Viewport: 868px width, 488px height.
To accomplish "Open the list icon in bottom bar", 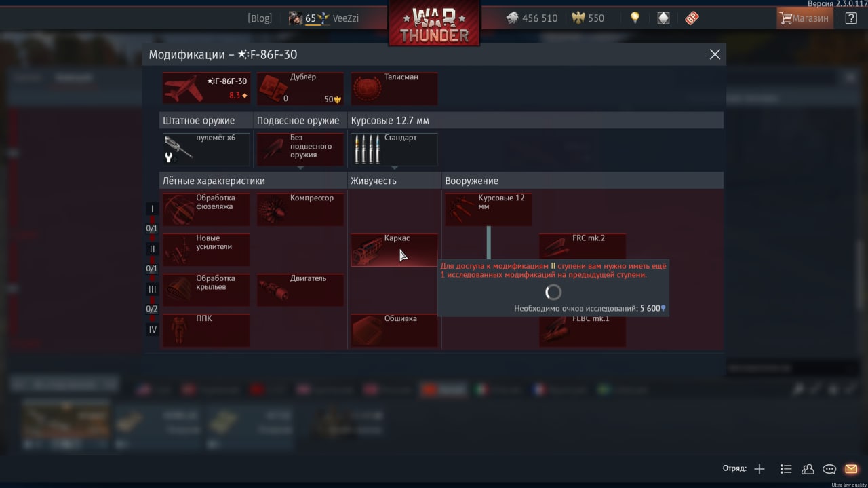I will 786,469.
